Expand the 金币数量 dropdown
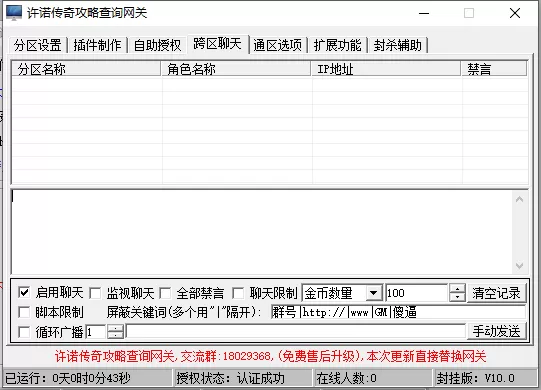 pyautogui.click(x=373, y=293)
